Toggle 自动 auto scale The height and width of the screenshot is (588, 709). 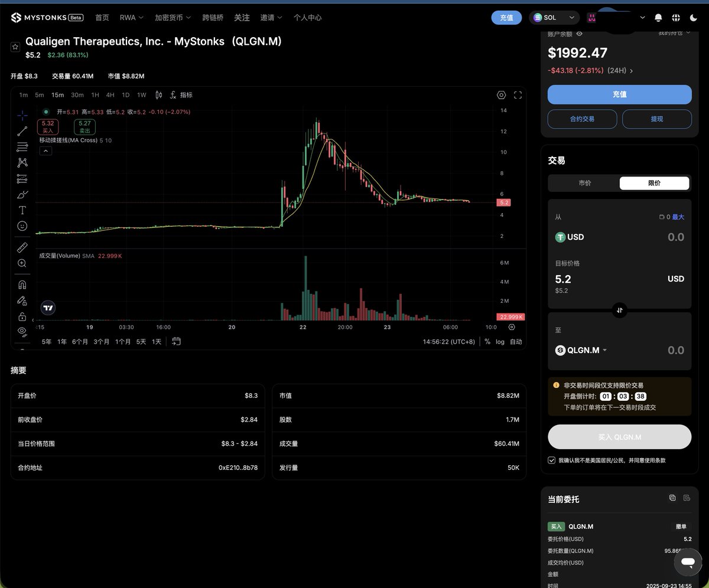(x=516, y=342)
